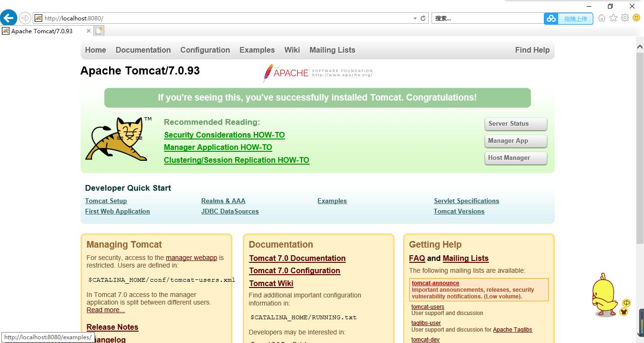Open the tomcat-dev mailing list link
This screenshot has height=343, width=644.
click(425, 340)
